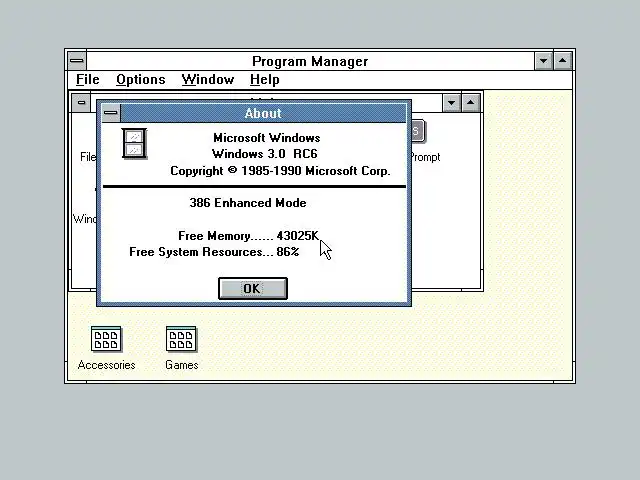Minimize the inner group window
This screenshot has height=480, width=640.
click(451, 103)
